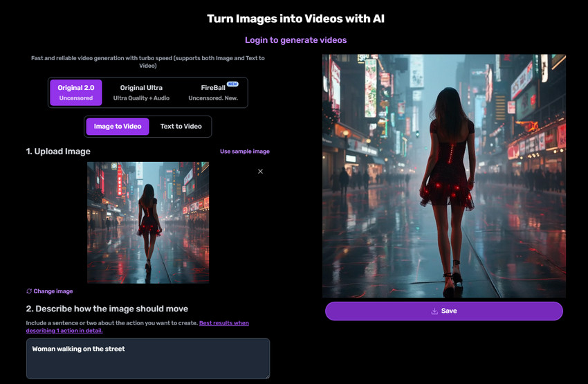
Task: Click Use sample image link
Action: [244, 151]
